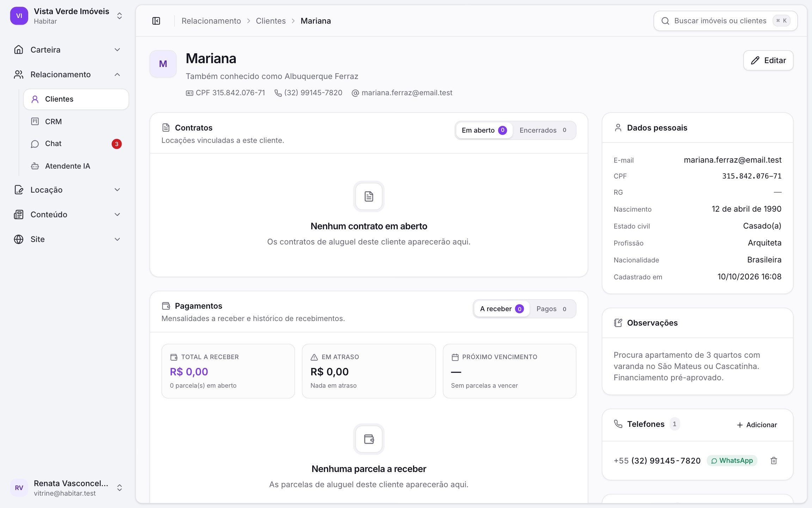Image resolution: width=812 pixels, height=508 pixels.
Task: Expand the Locação menu section
Action: point(67,190)
